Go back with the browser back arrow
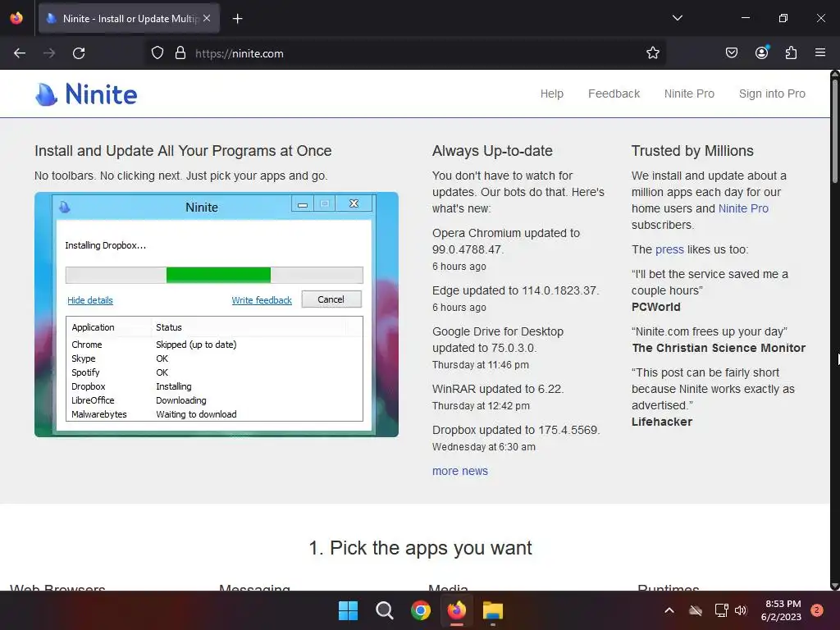Image resolution: width=840 pixels, height=630 pixels. 20,53
